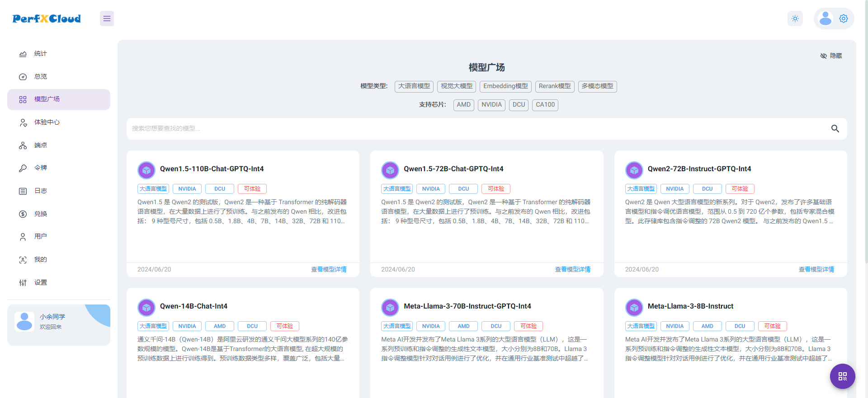Click 可体验 tag on Meta-Llama-3-8B-Instruct card
Screen dimensions: 868x398
pyautogui.click(x=773, y=326)
